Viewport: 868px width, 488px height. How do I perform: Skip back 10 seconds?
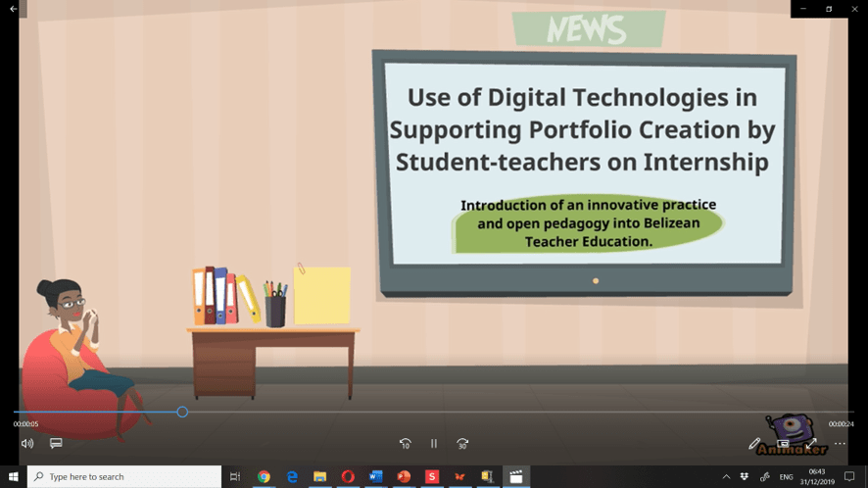tap(405, 444)
